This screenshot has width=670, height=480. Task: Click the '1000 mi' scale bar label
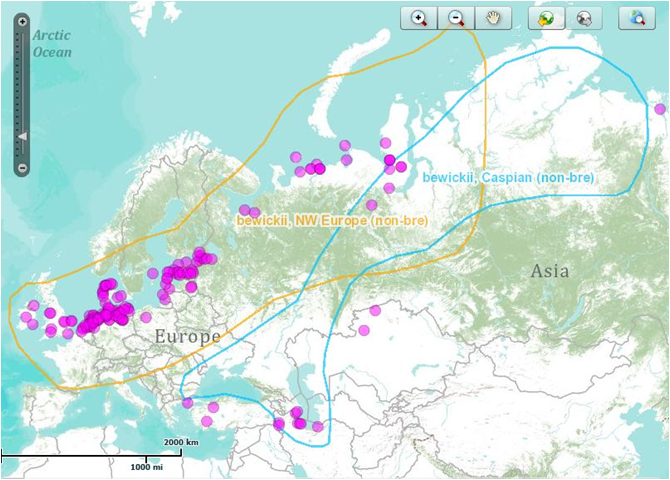(x=146, y=466)
